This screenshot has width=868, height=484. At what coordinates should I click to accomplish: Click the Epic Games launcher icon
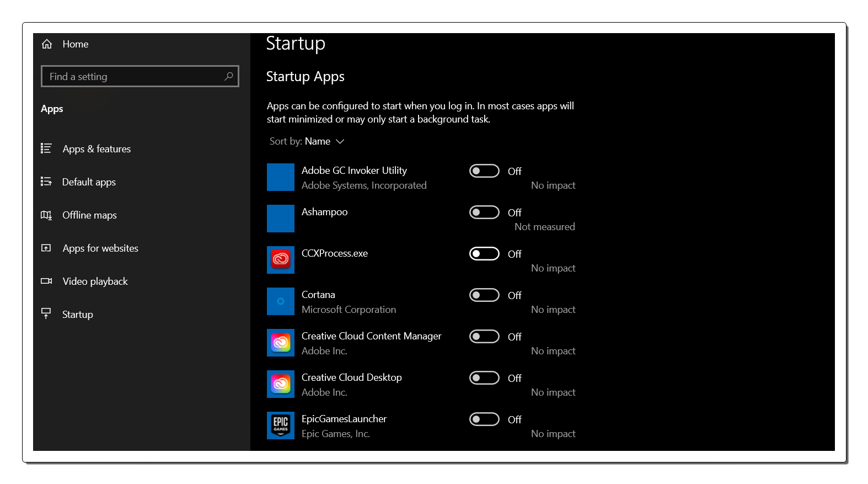(281, 426)
